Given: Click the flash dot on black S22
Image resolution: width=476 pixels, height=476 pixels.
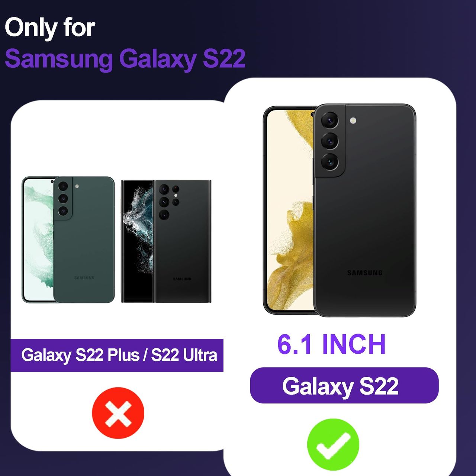Looking at the screenshot, I should (x=353, y=120).
